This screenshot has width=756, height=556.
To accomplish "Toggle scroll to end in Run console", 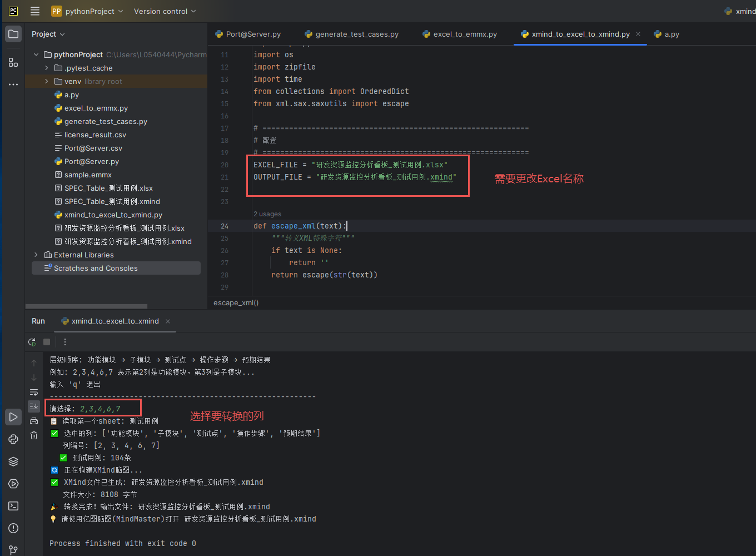I will [34, 406].
